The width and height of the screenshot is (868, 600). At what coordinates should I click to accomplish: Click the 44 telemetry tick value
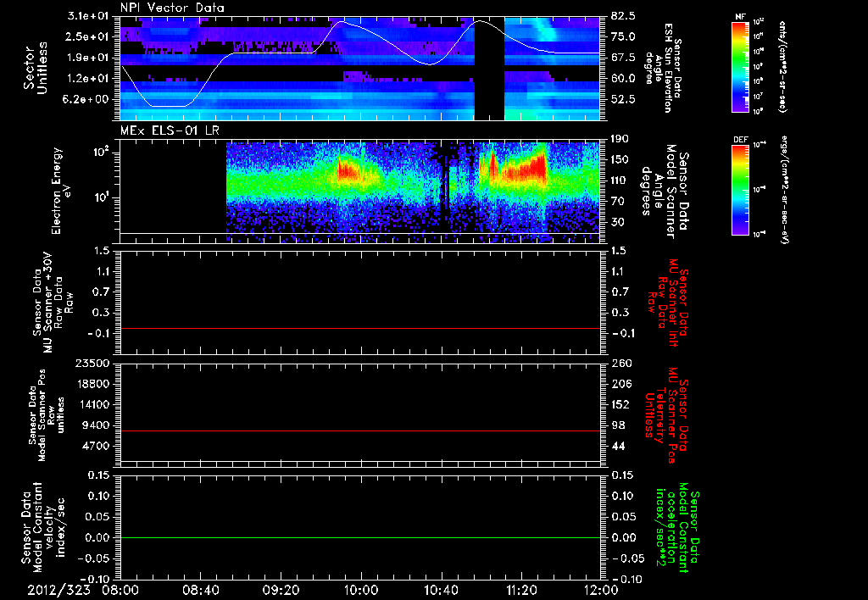[619, 446]
